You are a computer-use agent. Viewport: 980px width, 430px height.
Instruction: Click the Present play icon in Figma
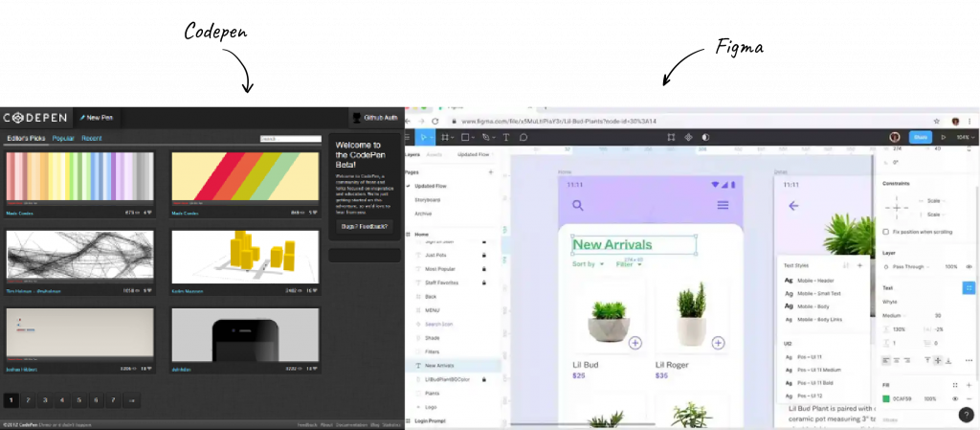pos(944,137)
